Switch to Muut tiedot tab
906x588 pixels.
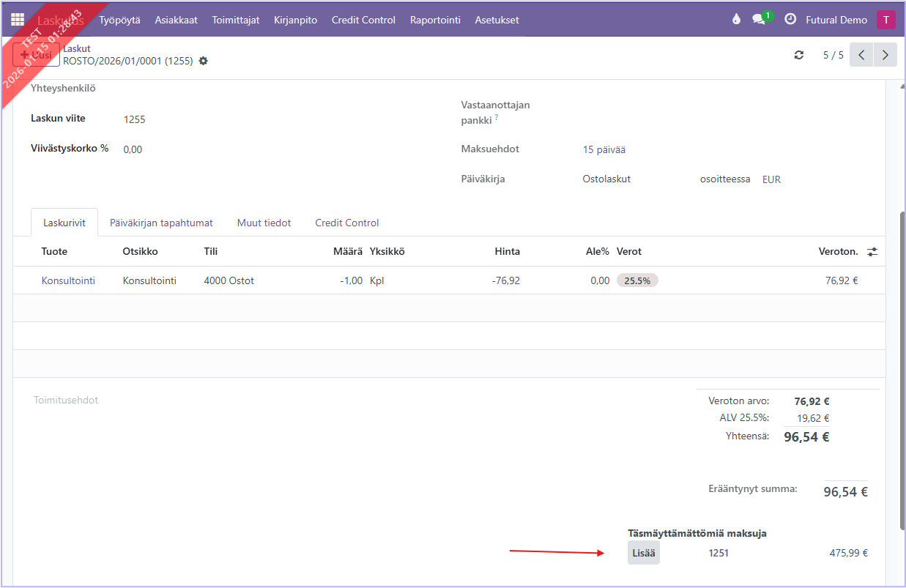pos(264,223)
